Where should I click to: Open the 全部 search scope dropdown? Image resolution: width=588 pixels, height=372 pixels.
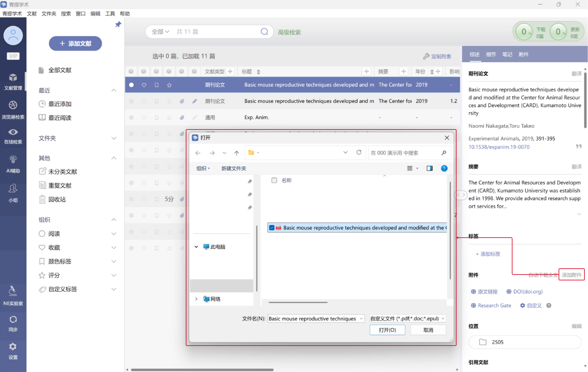160,32
